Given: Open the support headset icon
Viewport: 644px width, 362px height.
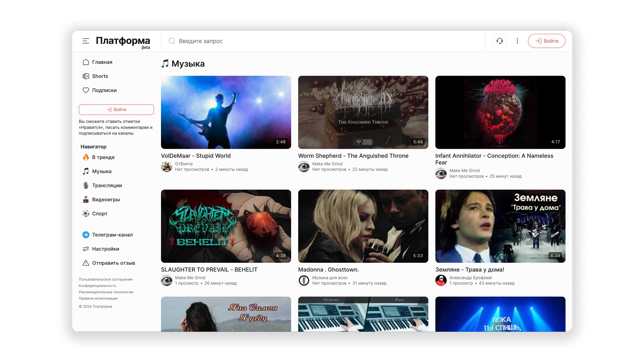Looking at the screenshot, I should point(499,41).
